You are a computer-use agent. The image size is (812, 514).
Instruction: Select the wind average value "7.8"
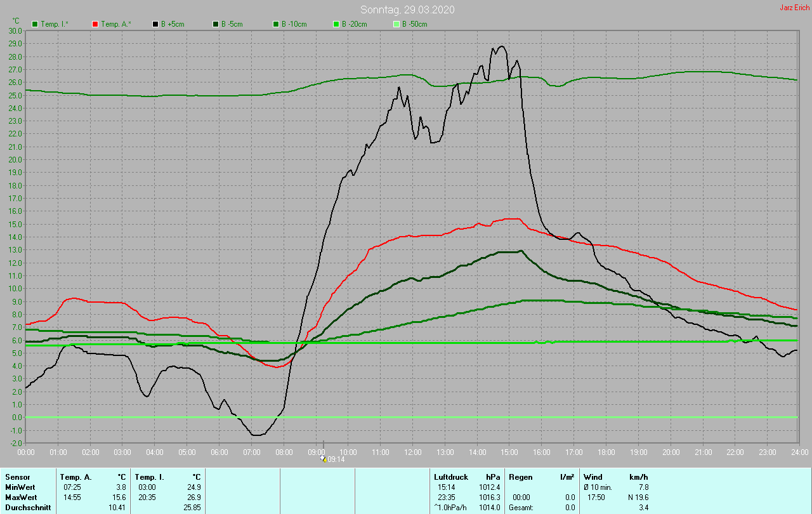click(643, 487)
